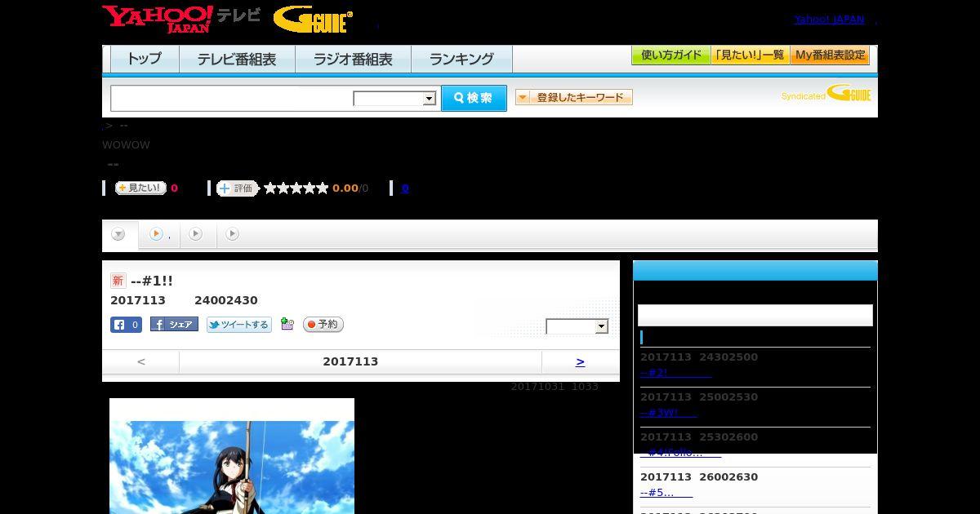Open episode --#2! link in sidebar
The image size is (980, 514).
click(675, 373)
